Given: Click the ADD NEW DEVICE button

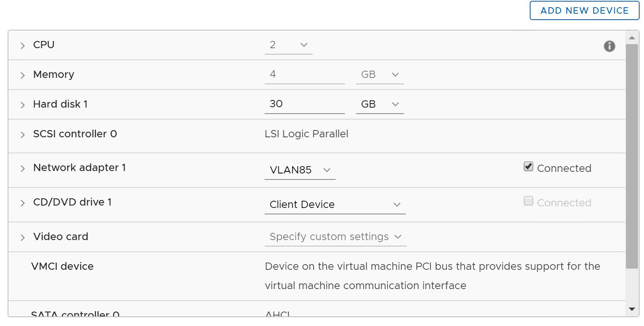Looking at the screenshot, I should tap(584, 10).
